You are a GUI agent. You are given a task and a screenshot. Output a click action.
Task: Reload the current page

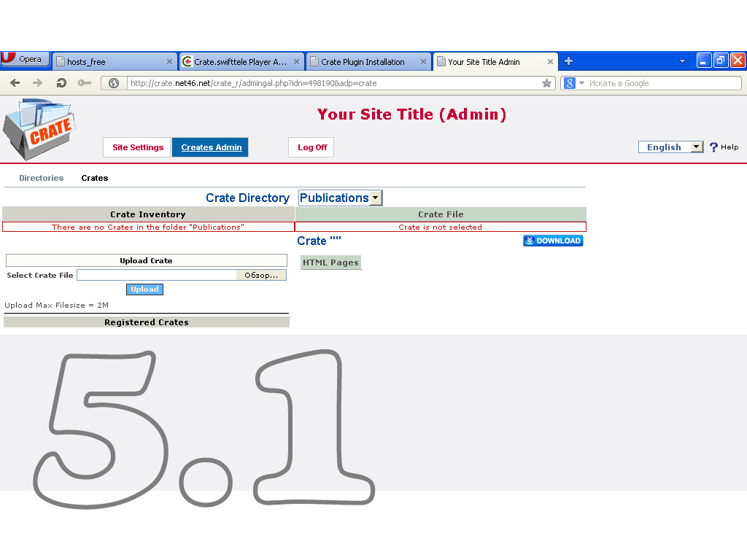pyautogui.click(x=61, y=83)
